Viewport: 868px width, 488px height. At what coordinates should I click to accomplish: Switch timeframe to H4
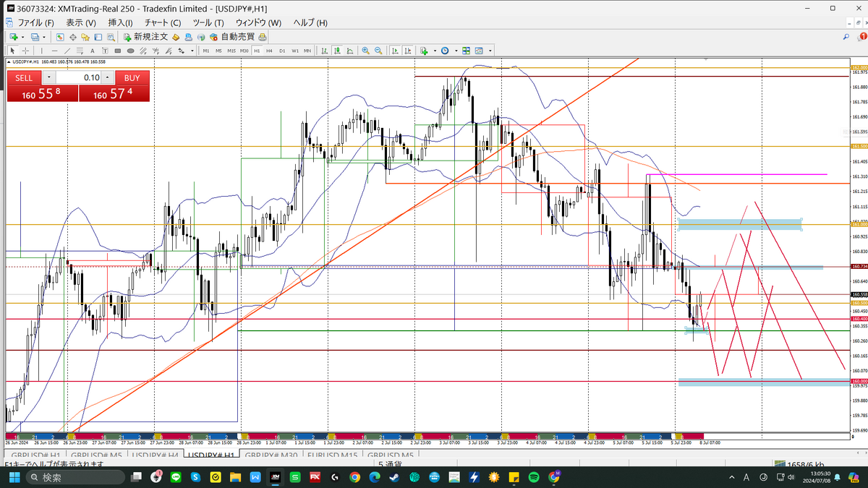click(269, 51)
